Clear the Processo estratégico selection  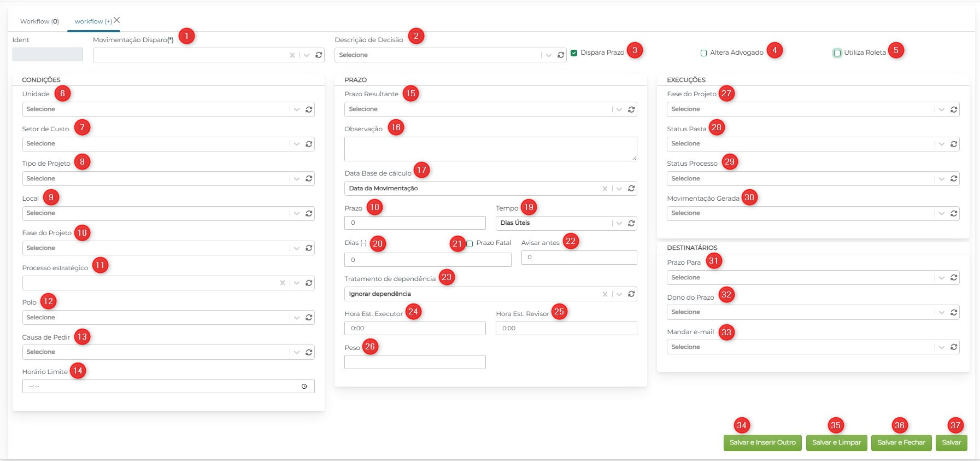click(283, 283)
